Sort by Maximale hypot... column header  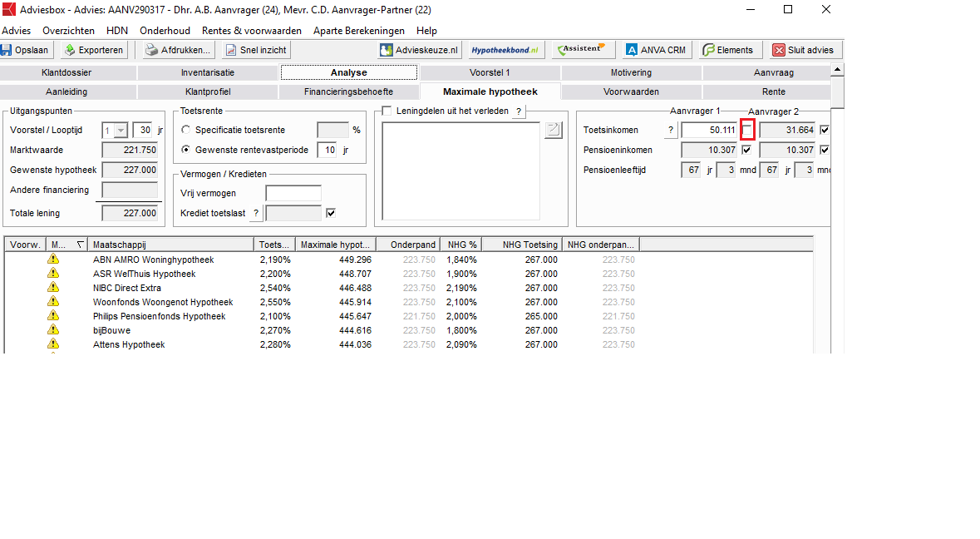coord(336,245)
